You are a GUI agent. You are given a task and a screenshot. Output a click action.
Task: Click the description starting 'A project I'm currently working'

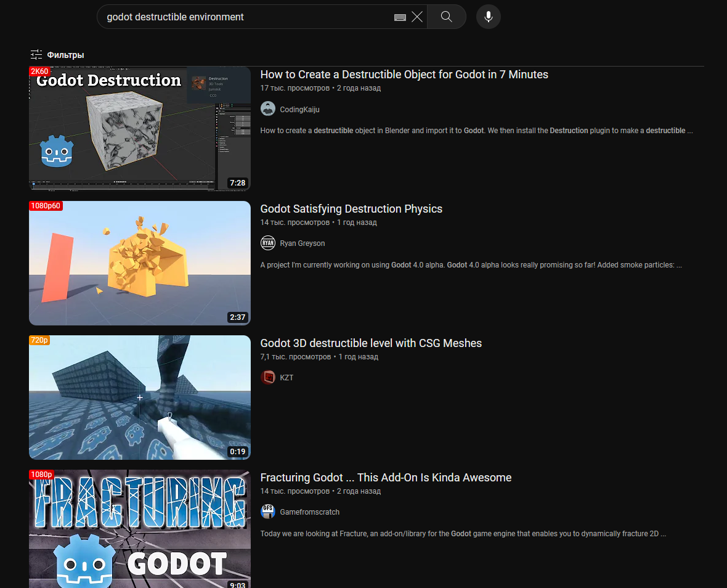(x=471, y=265)
